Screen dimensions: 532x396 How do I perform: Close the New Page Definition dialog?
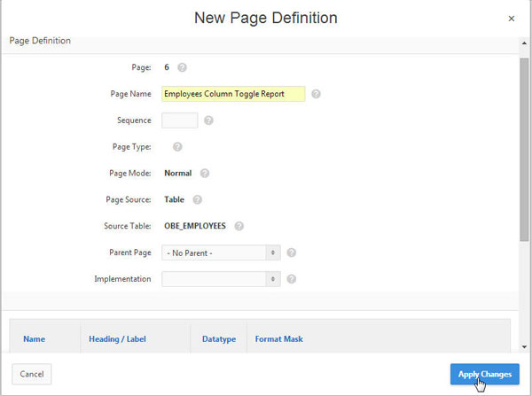pos(512,18)
